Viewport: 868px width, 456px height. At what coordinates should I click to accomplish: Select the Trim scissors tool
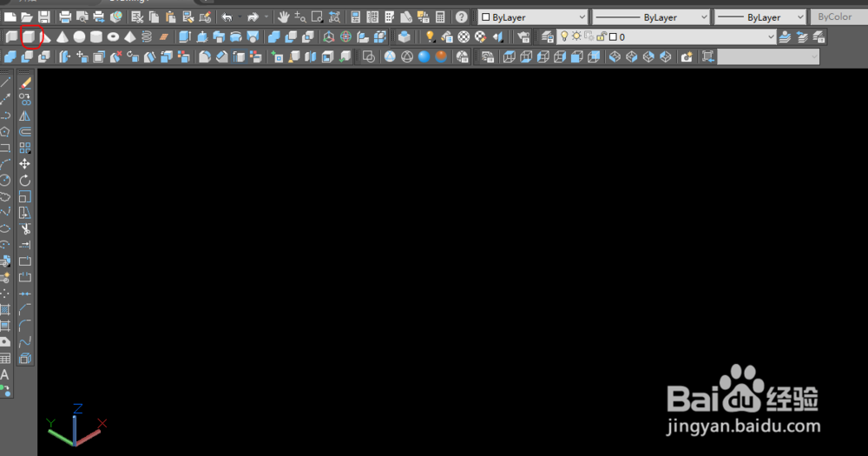25,228
